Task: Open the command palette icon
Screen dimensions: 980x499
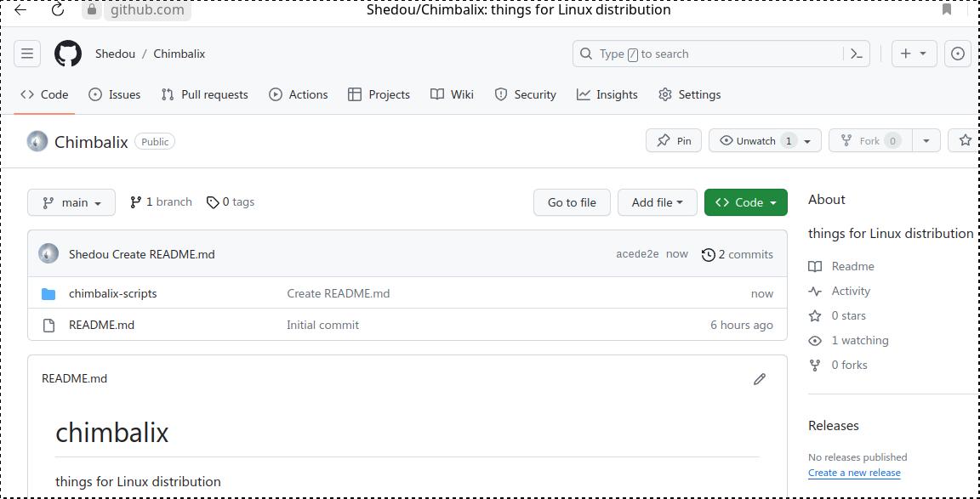Action: (x=857, y=54)
